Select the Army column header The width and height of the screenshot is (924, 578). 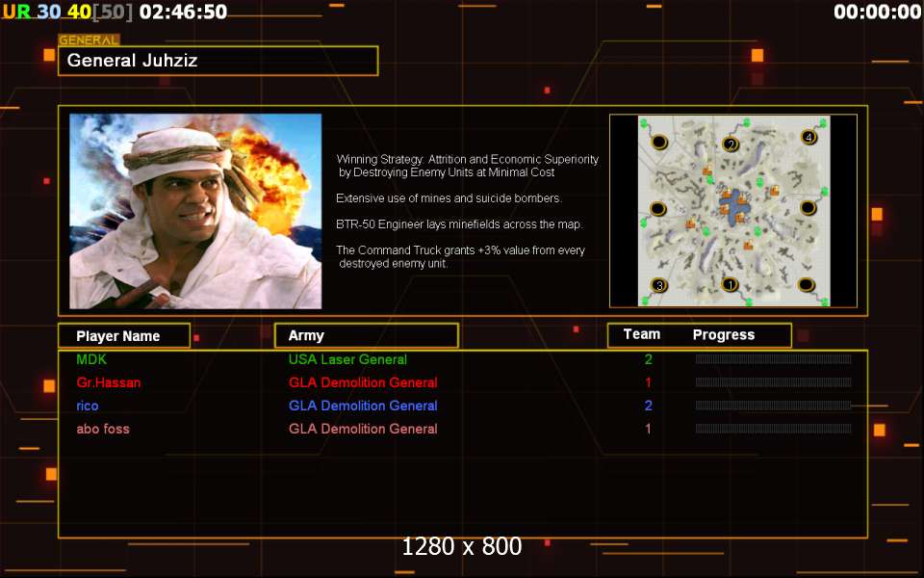367,335
